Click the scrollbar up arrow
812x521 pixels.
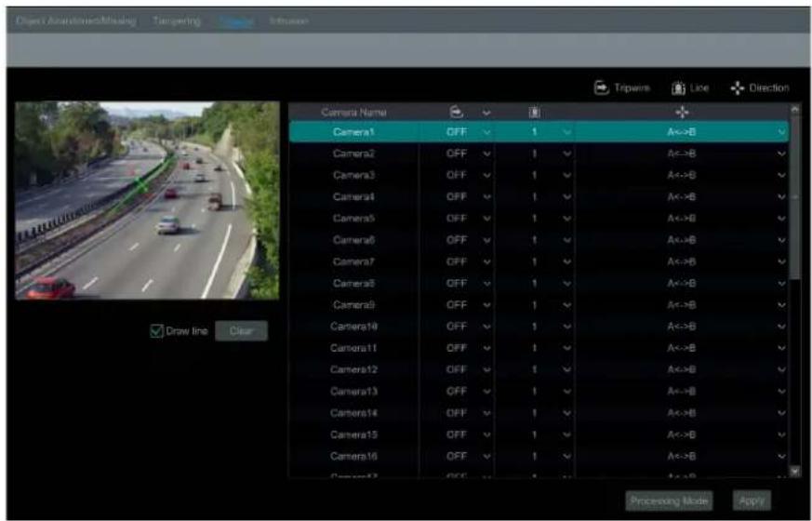coord(795,109)
